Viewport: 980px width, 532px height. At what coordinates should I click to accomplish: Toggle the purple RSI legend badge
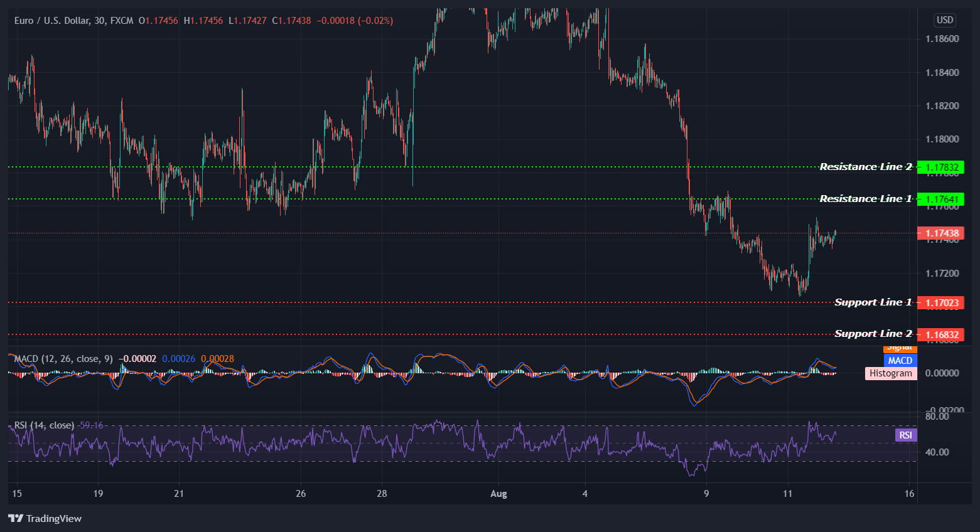[x=905, y=434]
